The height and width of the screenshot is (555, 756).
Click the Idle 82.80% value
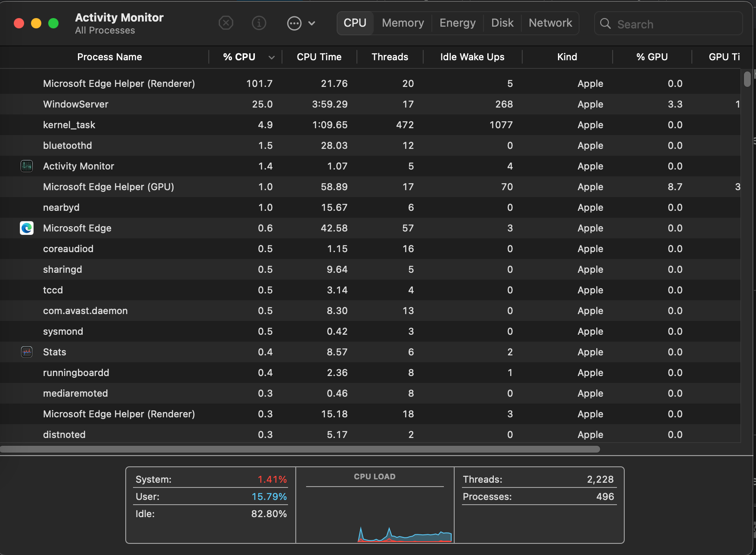tap(269, 514)
